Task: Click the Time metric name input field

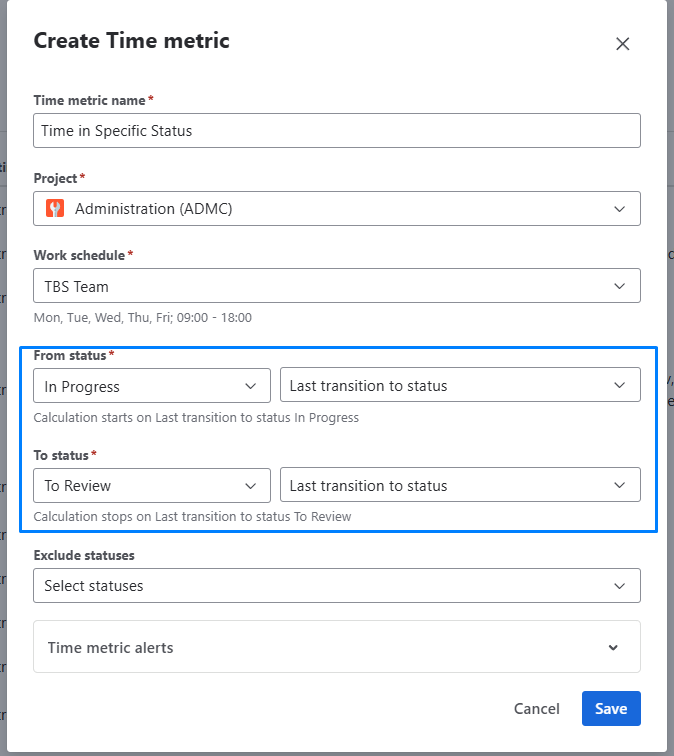Action: tap(336, 131)
